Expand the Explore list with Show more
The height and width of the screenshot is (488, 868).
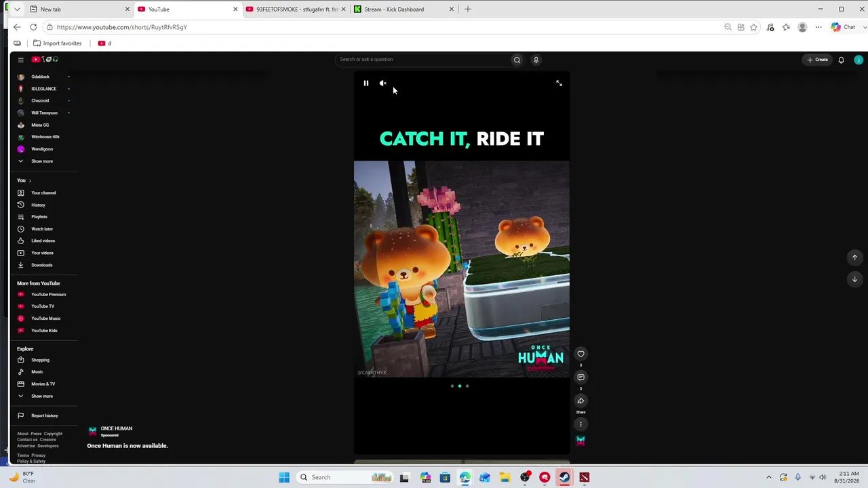click(x=41, y=396)
